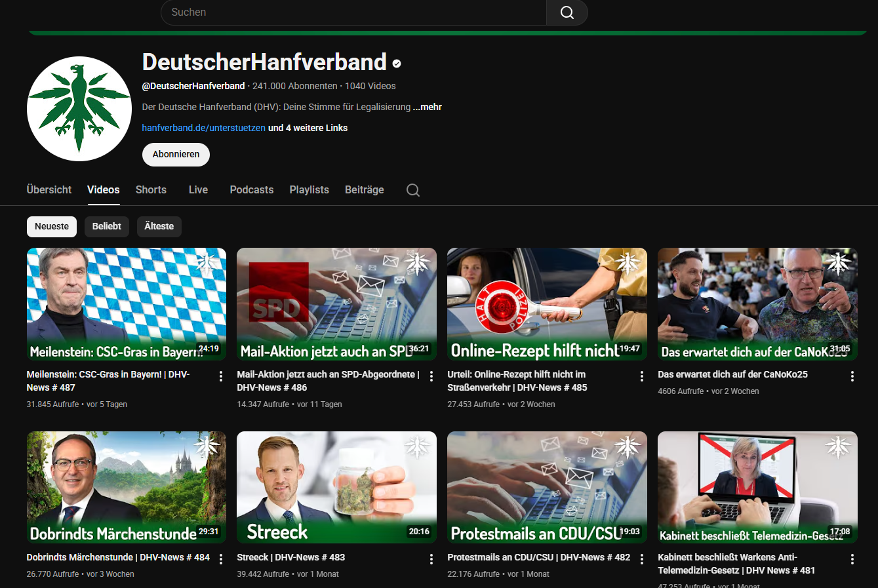Image resolution: width=878 pixels, height=588 pixels.
Task: Open options menu for CaNoKo25 video
Action: (x=852, y=376)
